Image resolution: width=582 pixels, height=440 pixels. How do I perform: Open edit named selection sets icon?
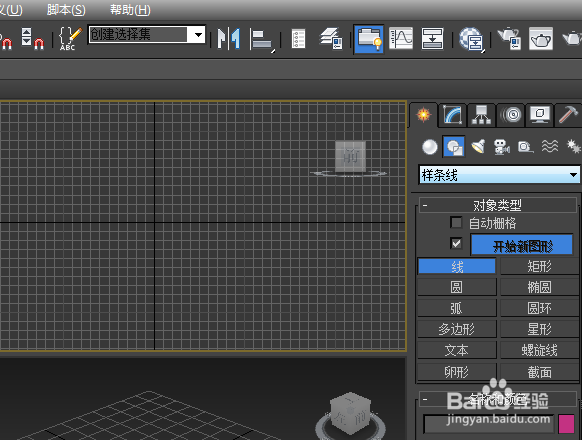(x=71, y=38)
